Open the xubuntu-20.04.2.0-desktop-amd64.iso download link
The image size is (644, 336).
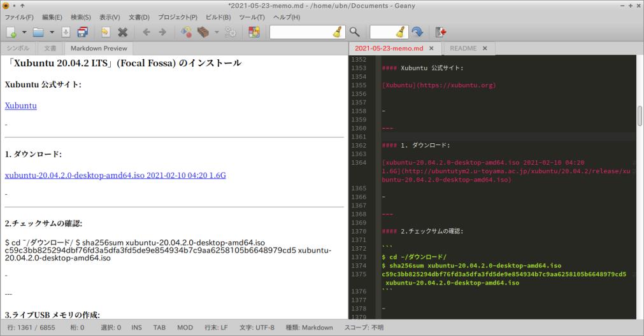pyautogui.click(x=115, y=175)
